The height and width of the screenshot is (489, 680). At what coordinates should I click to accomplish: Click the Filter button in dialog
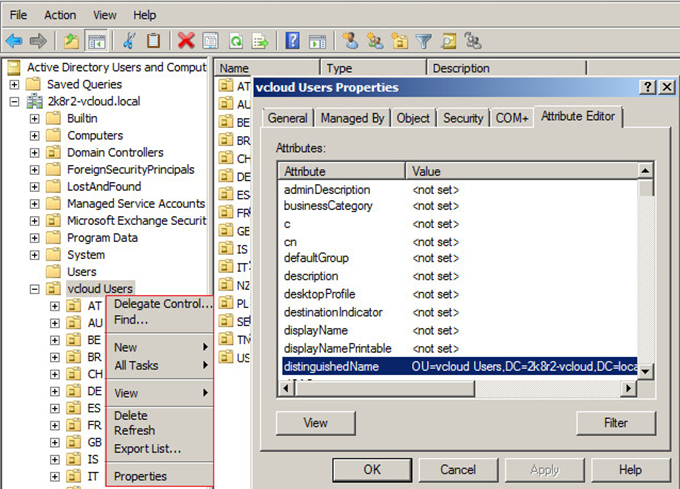(615, 423)
